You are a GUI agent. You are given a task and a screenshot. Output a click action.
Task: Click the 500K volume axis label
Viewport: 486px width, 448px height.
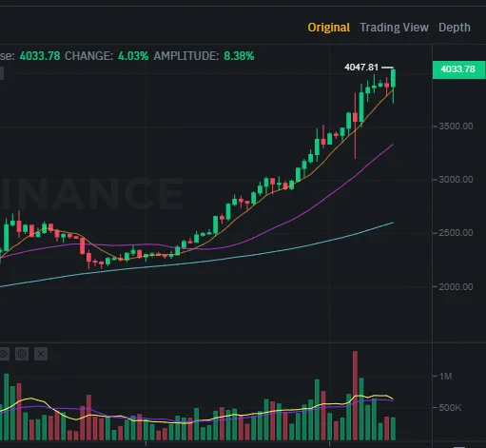click(x=450, y=407)
